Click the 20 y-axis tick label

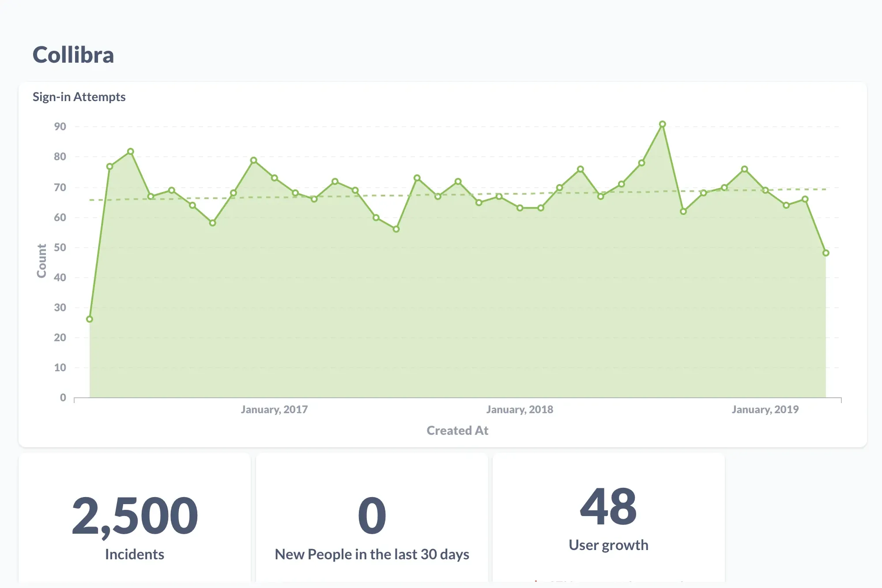(x=60, y=338)
